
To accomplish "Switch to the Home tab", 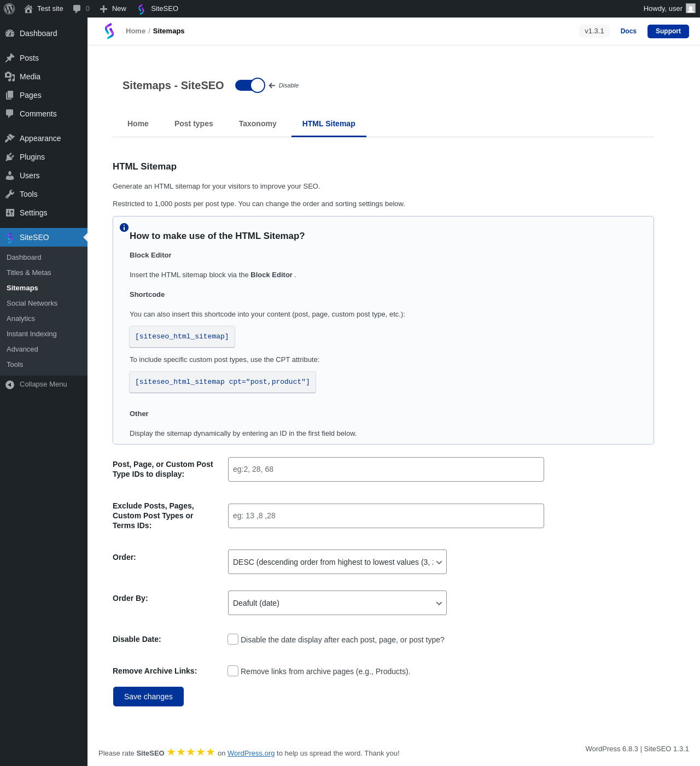I will click(138, 124).
